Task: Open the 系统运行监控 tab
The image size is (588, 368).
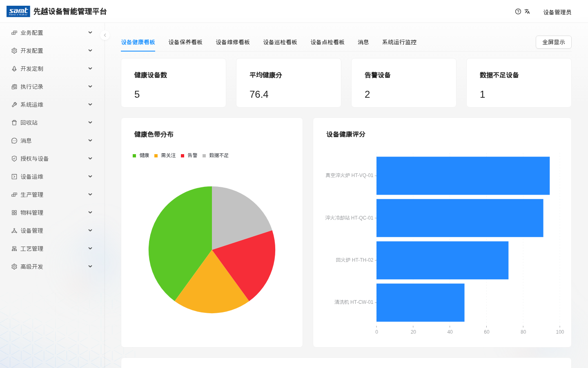Action: pos(399,42)
